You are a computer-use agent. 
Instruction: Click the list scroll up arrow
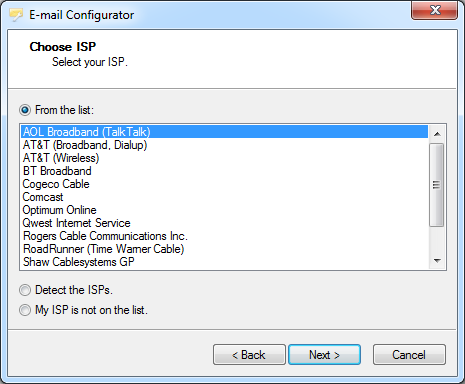437,134
